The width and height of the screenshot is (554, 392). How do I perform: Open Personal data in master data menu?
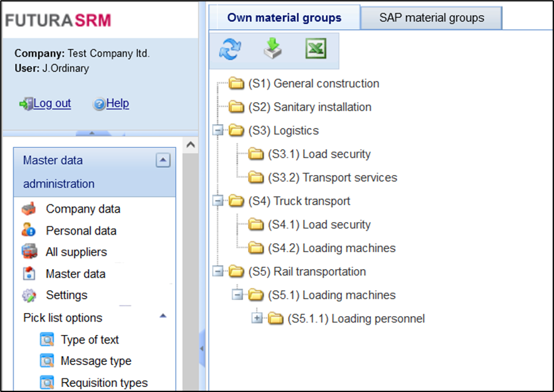(81, 231)
